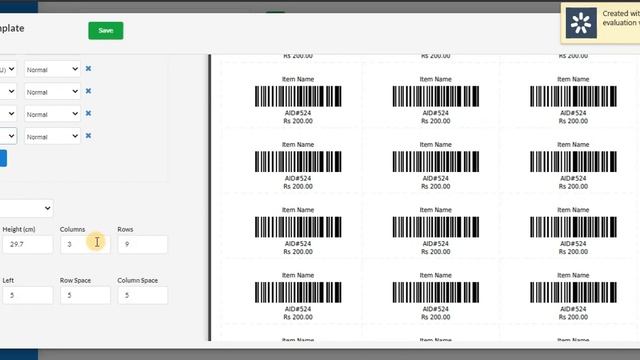Open the second row's partially visible field dropdown
This screenshot has width=640, height=360.
click(x=8, y=92)
